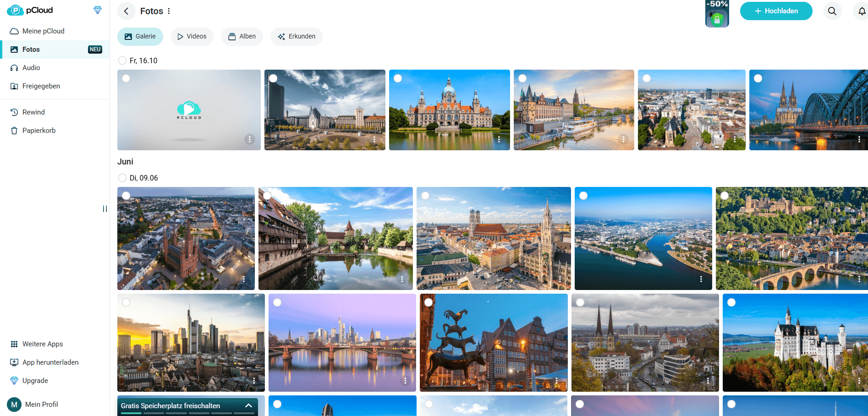Click the premium diamond icon in sidebar header

click(x=98, y=10)
